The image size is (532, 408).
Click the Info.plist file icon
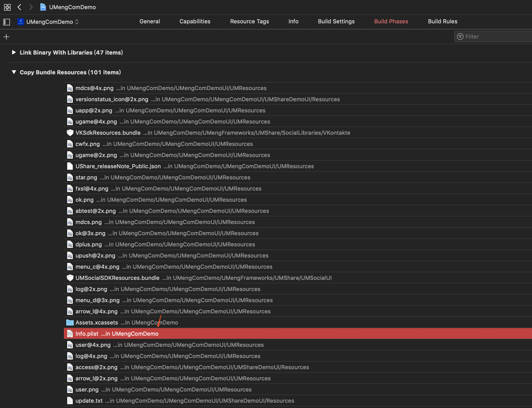70,334
